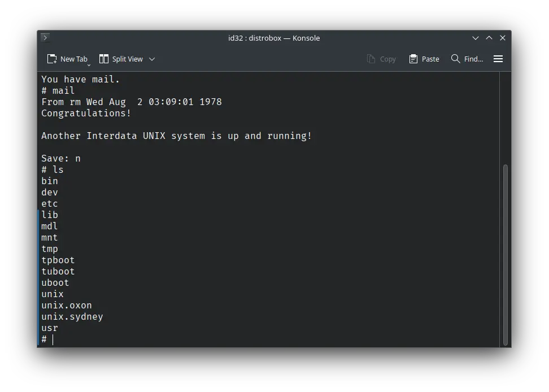Screen dimensions: 549x392
Task: Open a new terminal tab
Action: (x=67, y=59)
